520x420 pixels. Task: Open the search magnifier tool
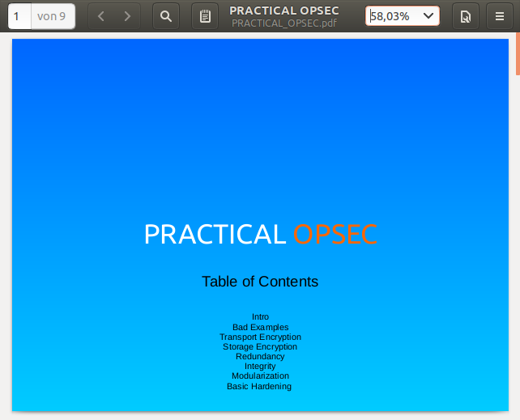pyautogui.click(x=166, y=16)
